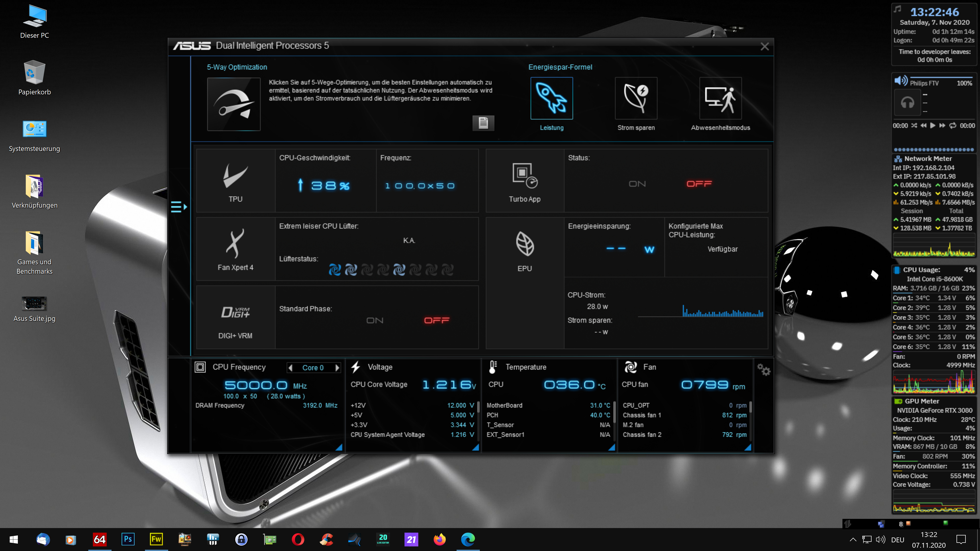Select the Strom sparen leaf mode
The image size is (980, 551).
click(636, 98)
